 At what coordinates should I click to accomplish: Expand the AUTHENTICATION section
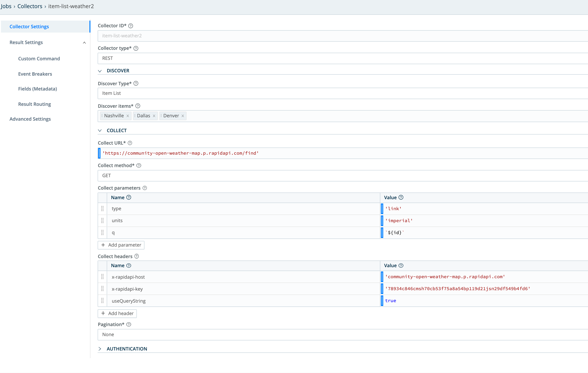pyautogui.click(x=100, y=349)
